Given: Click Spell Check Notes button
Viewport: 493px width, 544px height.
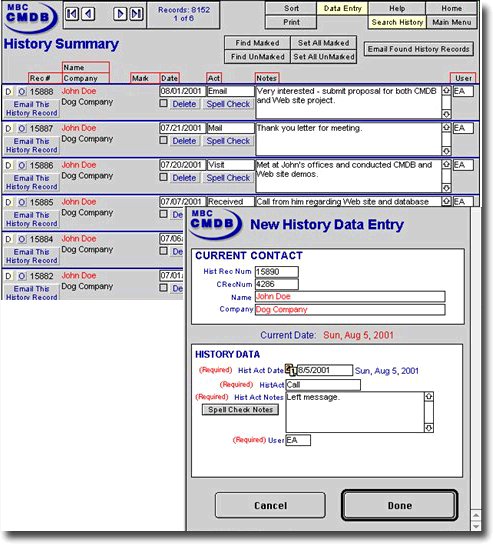Looking at the screenshot, I should coord(240,410).
